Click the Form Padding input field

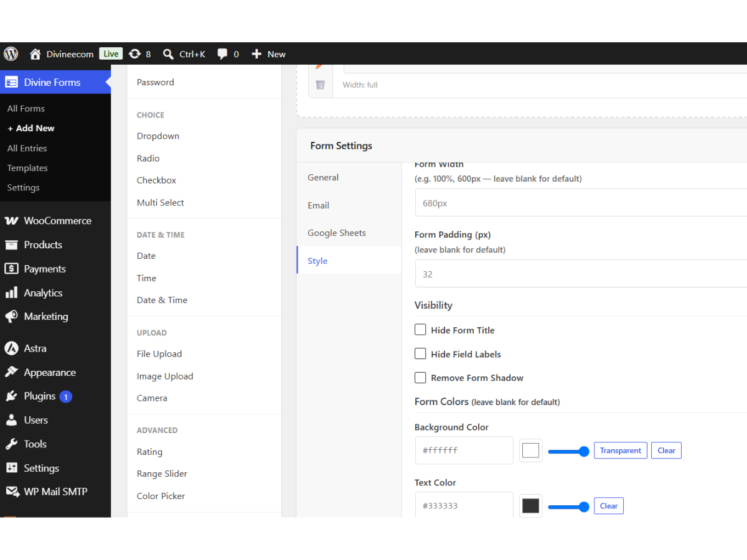[581, 274]
